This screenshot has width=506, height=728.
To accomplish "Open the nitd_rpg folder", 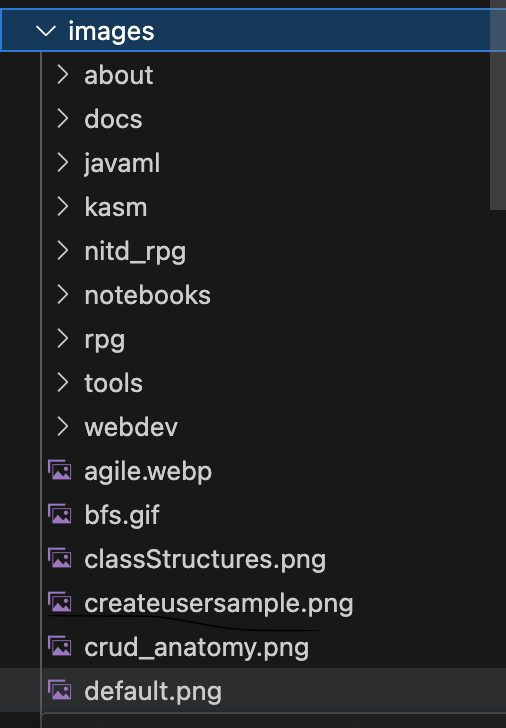I will pyautogui.click(x=135, y=252).
